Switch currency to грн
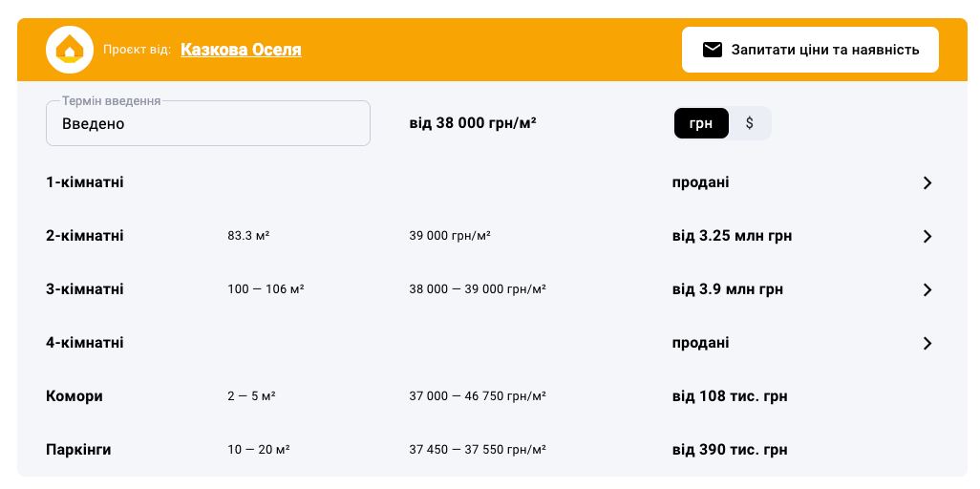This screenshot has width=980, height=489. click(701, 123)
